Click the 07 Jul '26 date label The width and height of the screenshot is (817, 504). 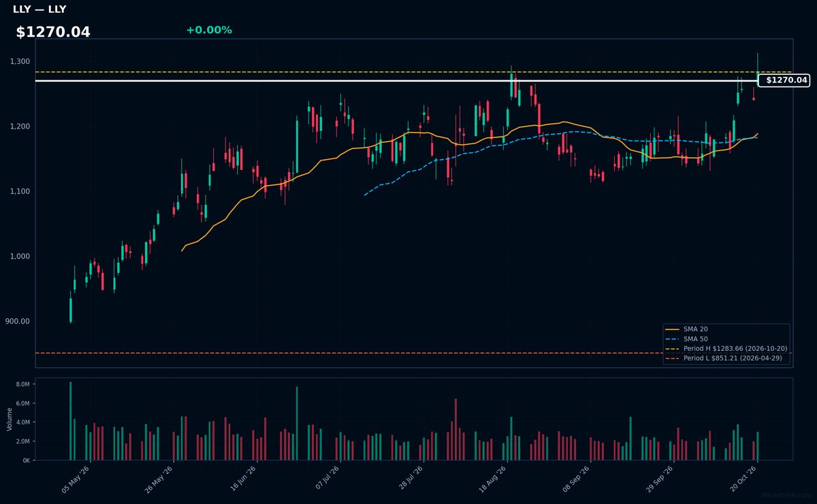[x=327, y=479]
